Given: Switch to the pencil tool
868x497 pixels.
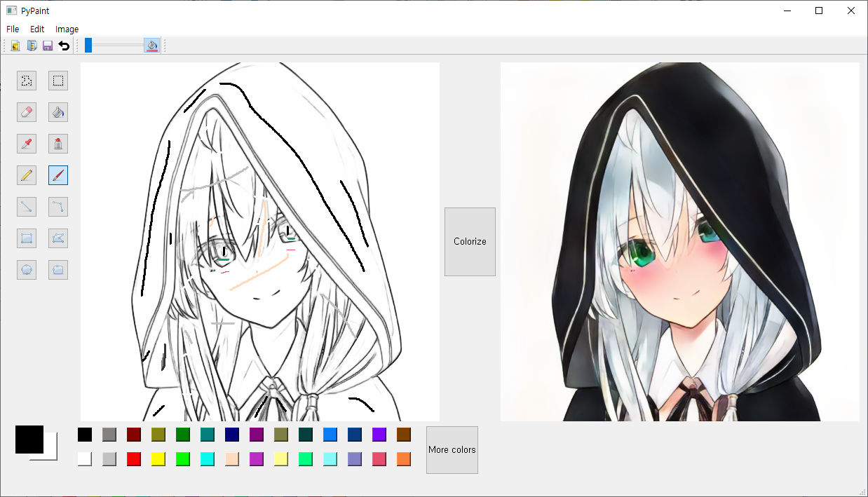Looking at the screenshot, I should tap(27, 175).
